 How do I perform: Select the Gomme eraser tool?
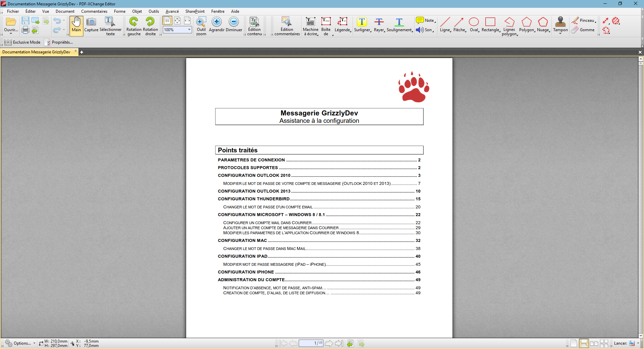pos(583,30)
